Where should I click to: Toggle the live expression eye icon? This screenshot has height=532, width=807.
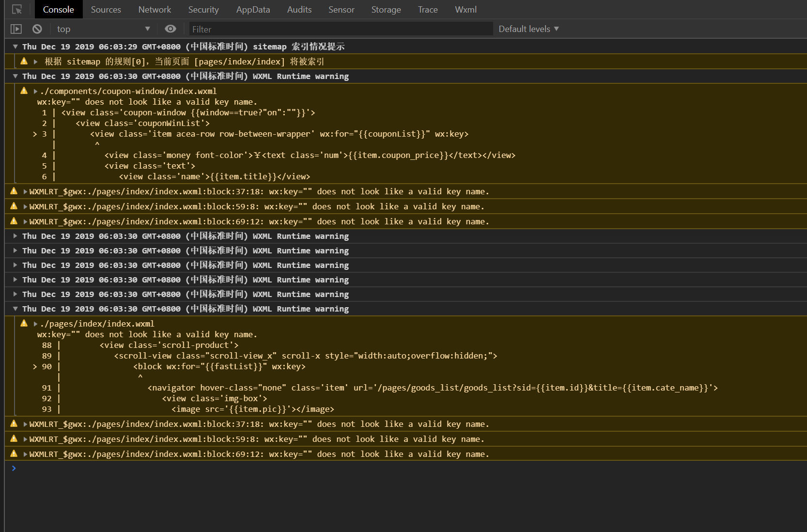pos(170,29)
